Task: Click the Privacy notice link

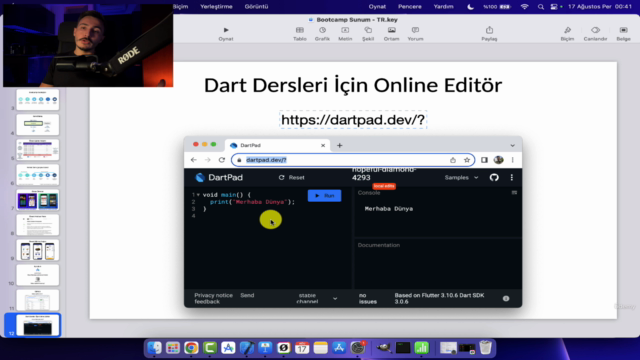Action: click(x=213, y=295)
